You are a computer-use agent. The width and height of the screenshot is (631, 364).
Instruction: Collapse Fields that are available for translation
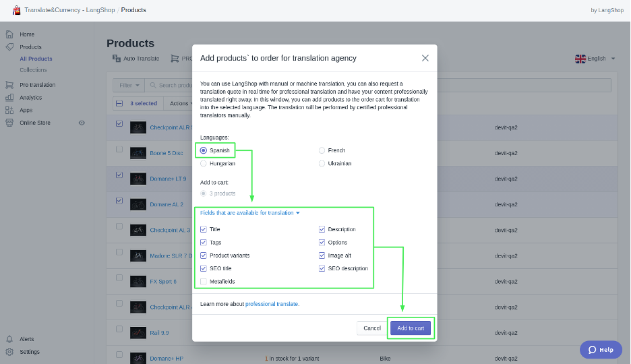[250, 213]
